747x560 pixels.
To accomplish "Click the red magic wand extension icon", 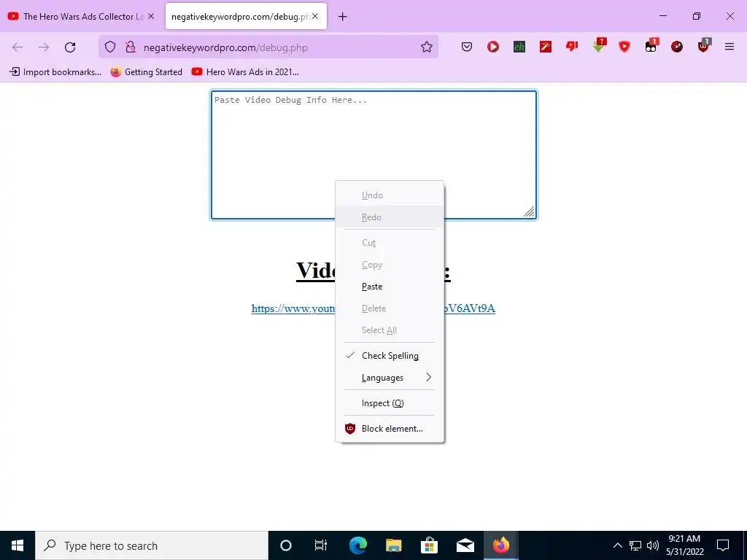I will click(x=546, y=47).
